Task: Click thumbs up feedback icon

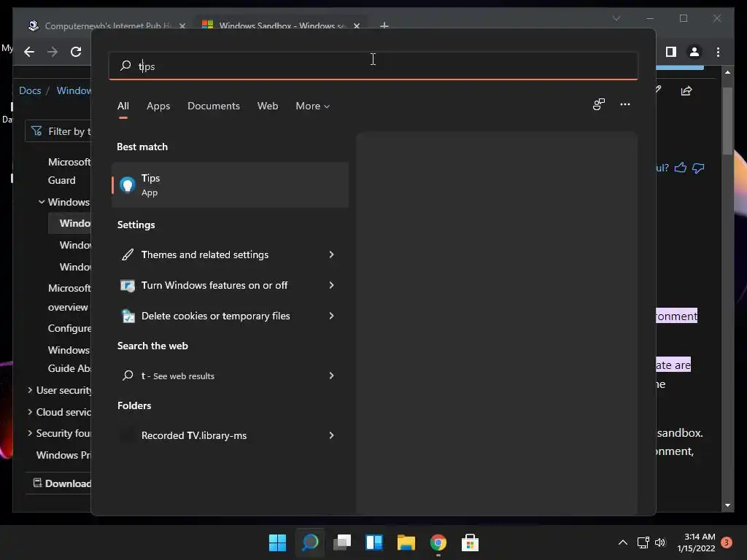Action: (681, 168)
